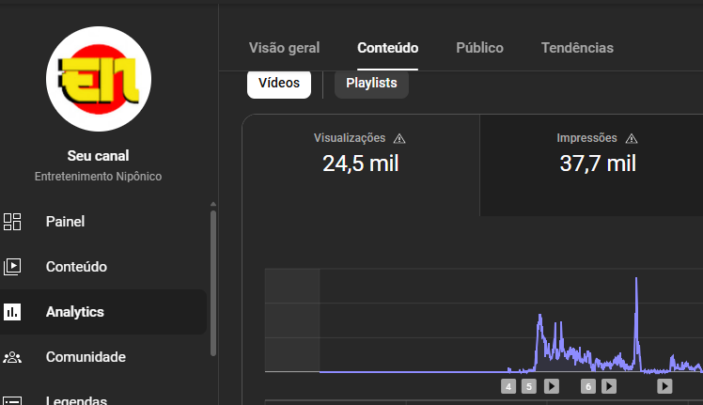
Task: Click the Entretenimento Nipônico channel name
Action: click(98, 176)
